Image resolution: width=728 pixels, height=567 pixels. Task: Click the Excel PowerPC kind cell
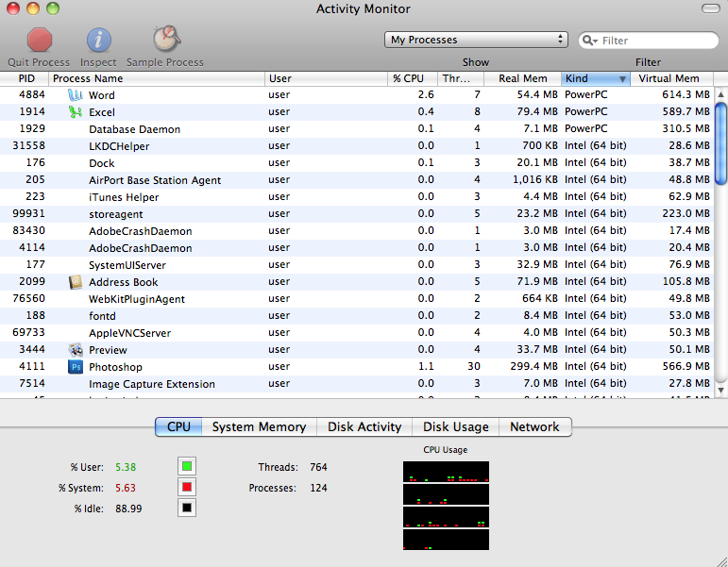[x=586, y=112]
